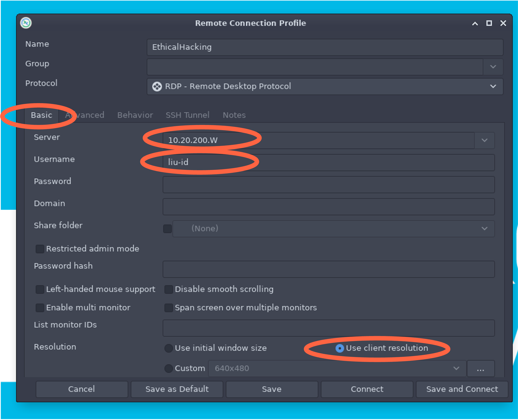Click the Remmina app icon in title bar
The image size is (518, 420).
tap(26, 23)
